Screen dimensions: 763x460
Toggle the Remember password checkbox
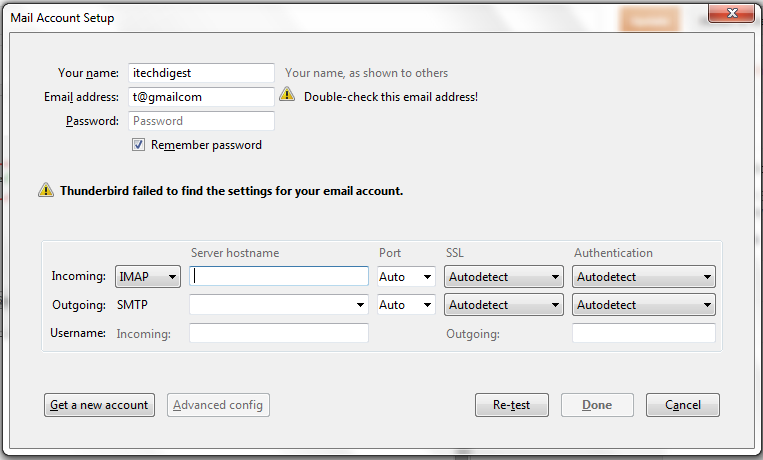click(x=138, y=145)
